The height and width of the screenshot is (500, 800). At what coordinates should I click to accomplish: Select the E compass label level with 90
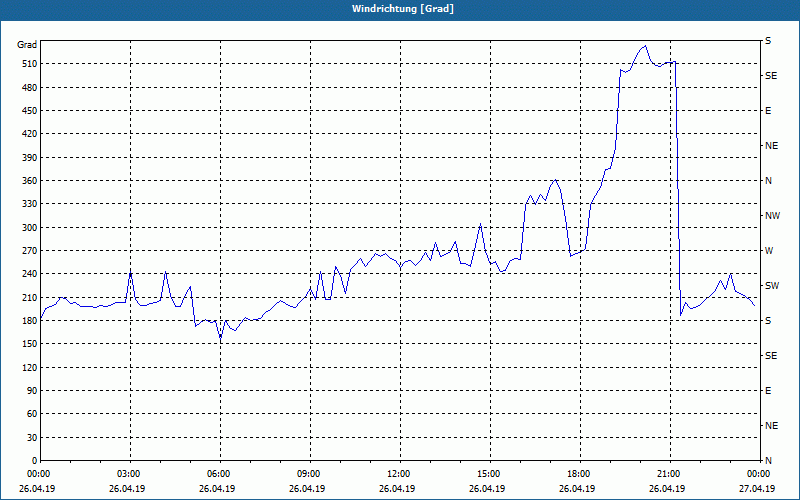[768, 391]
